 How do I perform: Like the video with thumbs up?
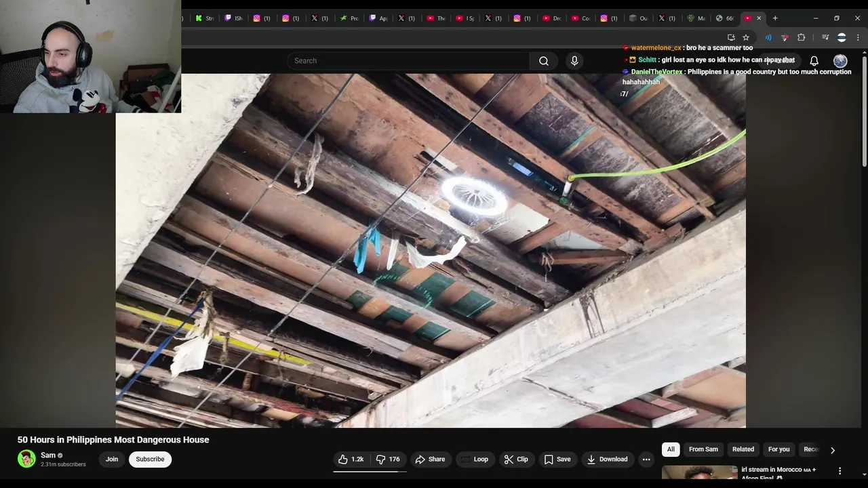tap(351, 460)
